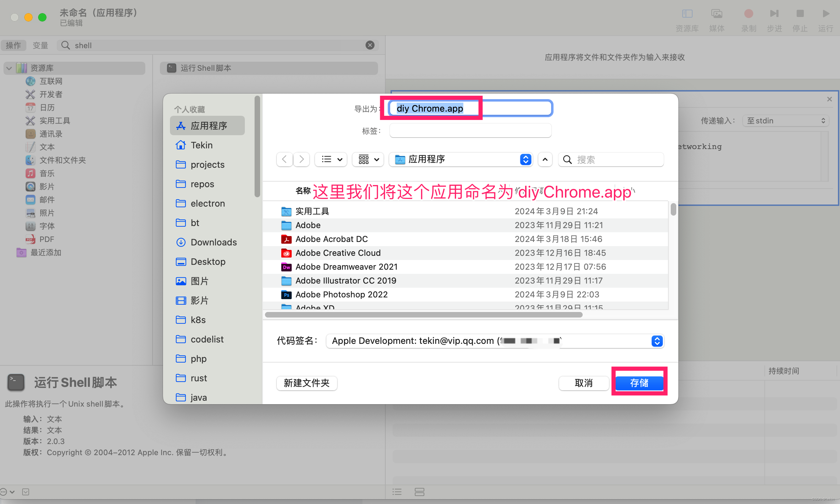Click the Save button

tap(639, 383)
